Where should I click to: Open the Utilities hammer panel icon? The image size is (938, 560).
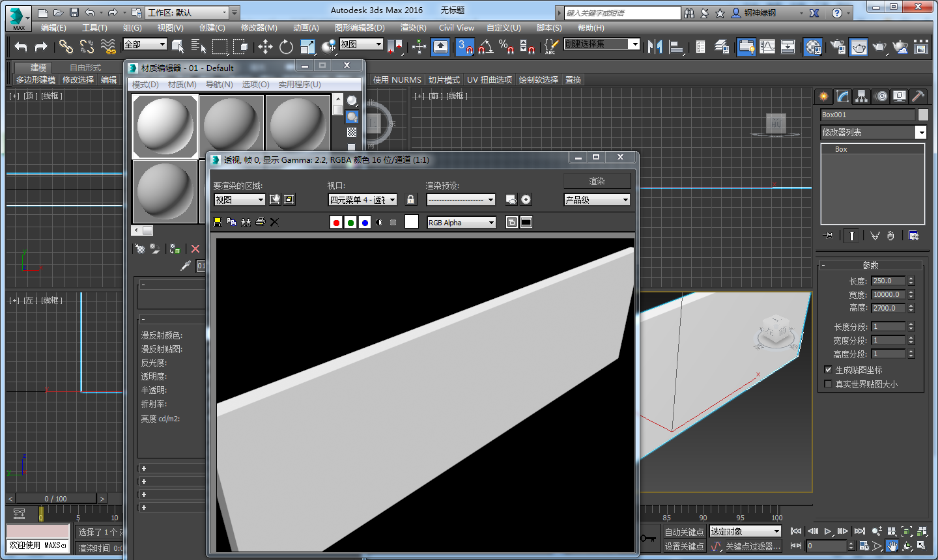[x=918, y=96]
